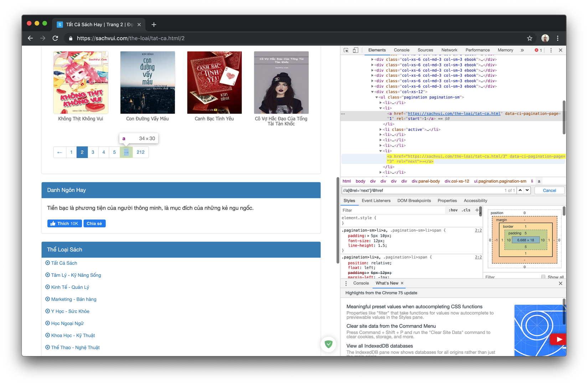Bookmark this page with the star icon
The height and width of the screenshot is (385, 588).
click(530, 38)
